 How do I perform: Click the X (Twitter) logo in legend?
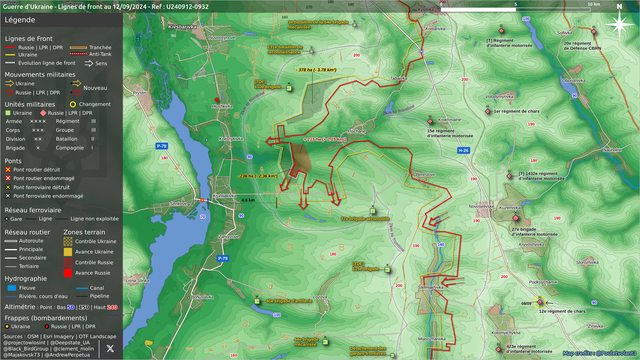[110, 348]
